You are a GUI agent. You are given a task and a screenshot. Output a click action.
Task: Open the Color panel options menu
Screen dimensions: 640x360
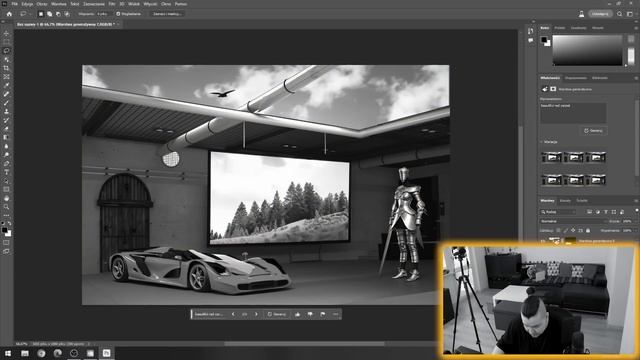point(636,28)
